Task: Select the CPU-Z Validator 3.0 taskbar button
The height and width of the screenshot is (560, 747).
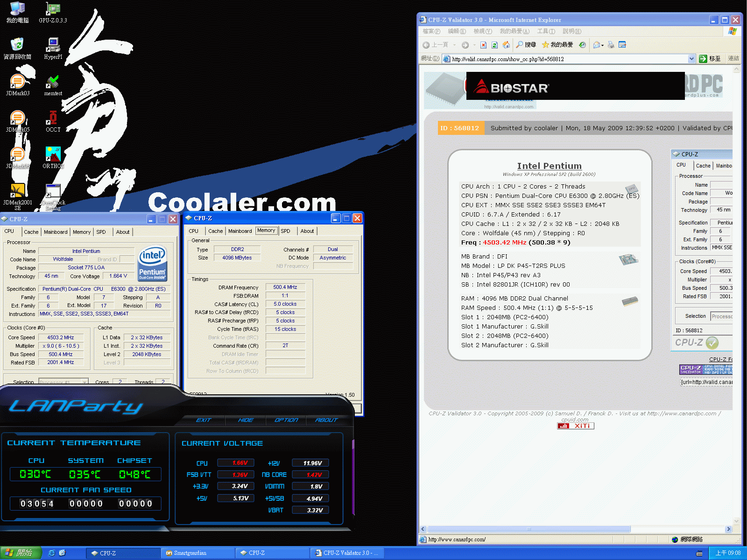Action: click(347, 553)
